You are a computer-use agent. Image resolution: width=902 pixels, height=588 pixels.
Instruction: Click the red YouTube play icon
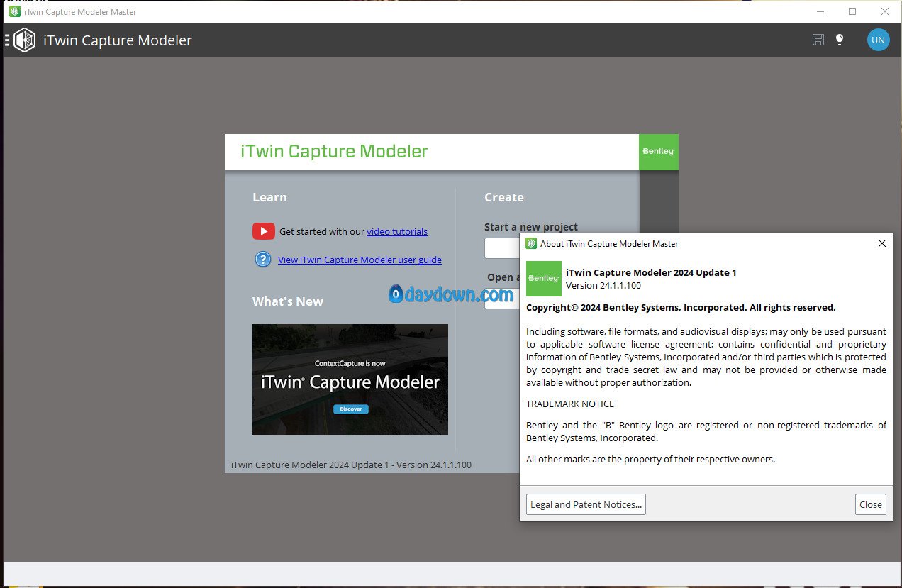pos(263,231)
